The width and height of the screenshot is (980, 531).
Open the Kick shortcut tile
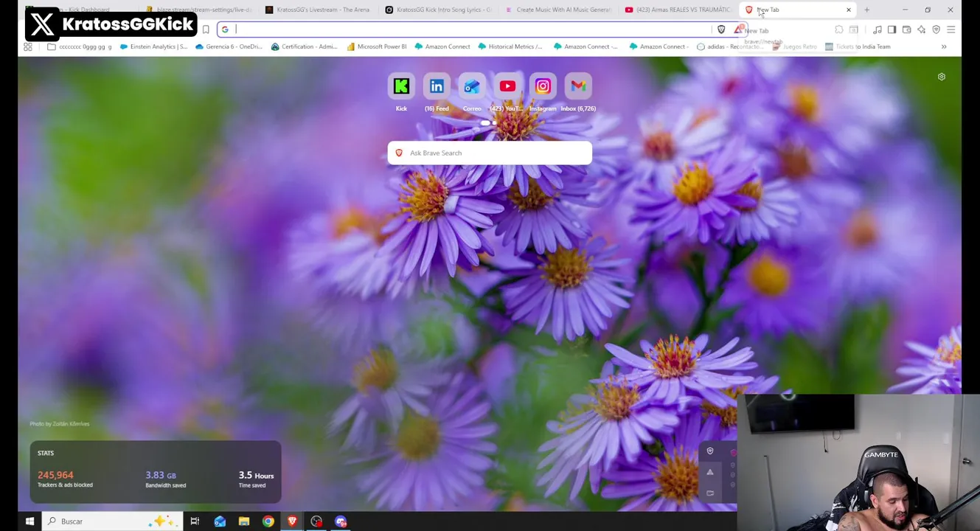click(x=401, y=87)
